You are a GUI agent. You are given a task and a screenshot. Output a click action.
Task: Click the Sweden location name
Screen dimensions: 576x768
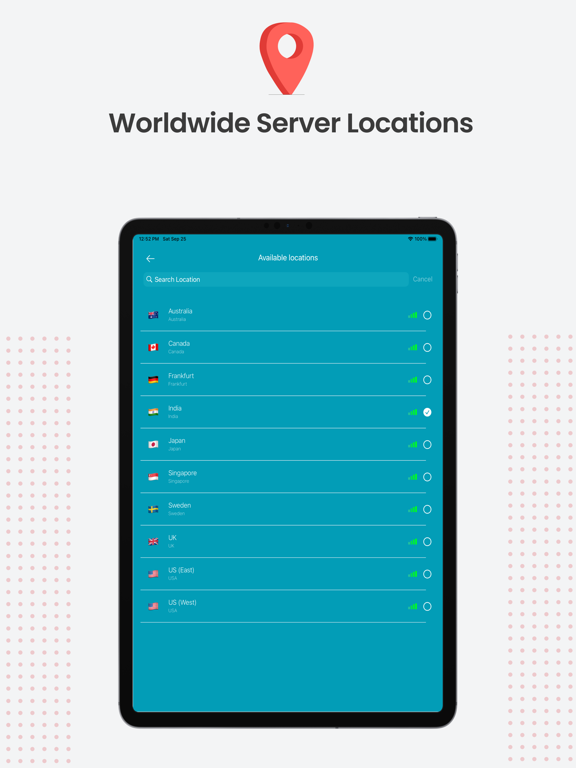(x=179, y=505)
